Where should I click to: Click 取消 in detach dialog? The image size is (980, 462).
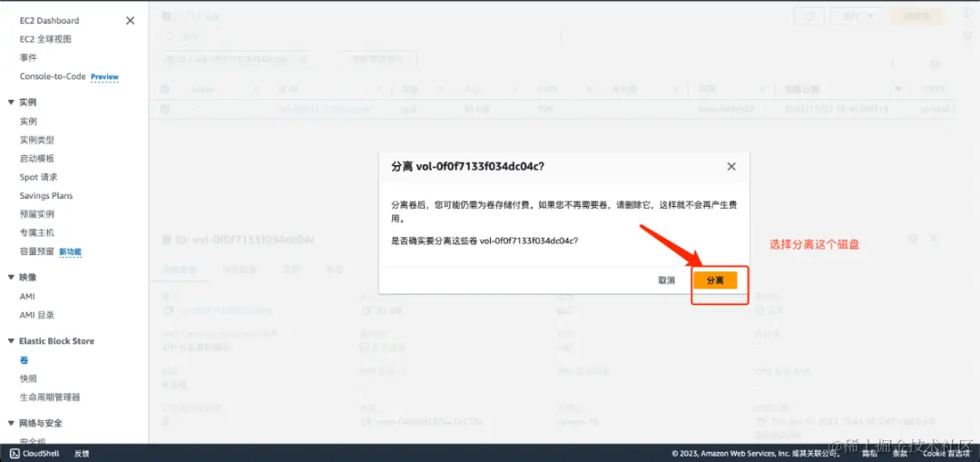point(667,280)
